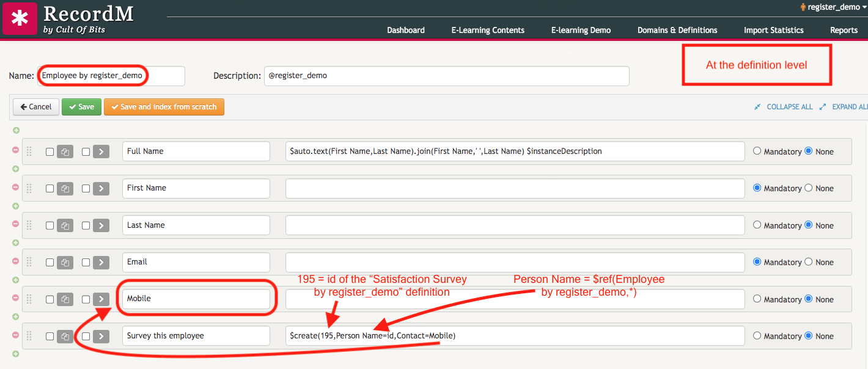Add a field below Survey this employee
868x369 pixels.
tap(16, 354)
